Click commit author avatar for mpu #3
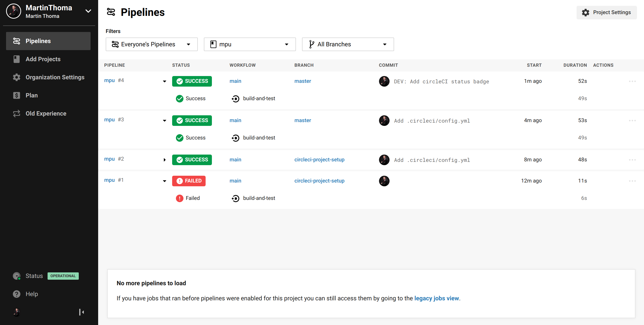Image resolution: width=644 pixels, height=325 pixels. coord(384,121)
